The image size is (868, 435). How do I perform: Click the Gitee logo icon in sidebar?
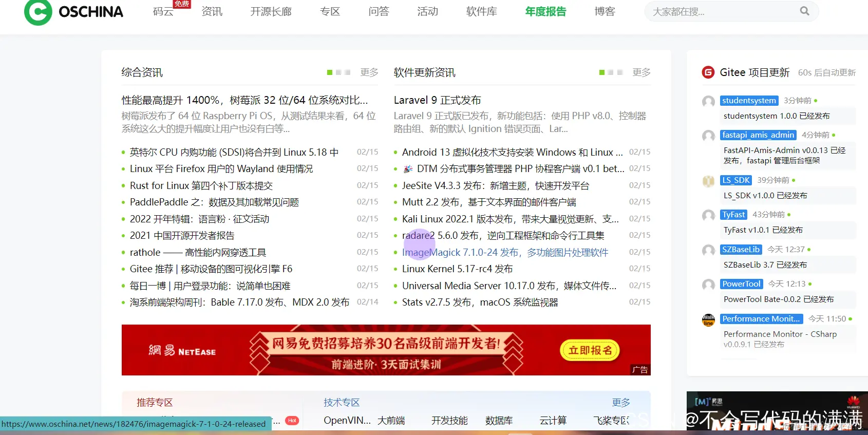[708, 72]
